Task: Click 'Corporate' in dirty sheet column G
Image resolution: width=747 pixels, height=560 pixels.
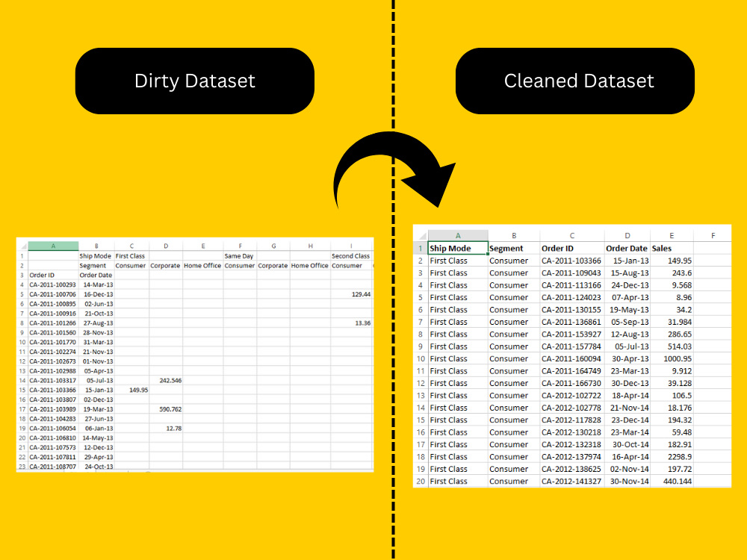Action: click(273, 265)
